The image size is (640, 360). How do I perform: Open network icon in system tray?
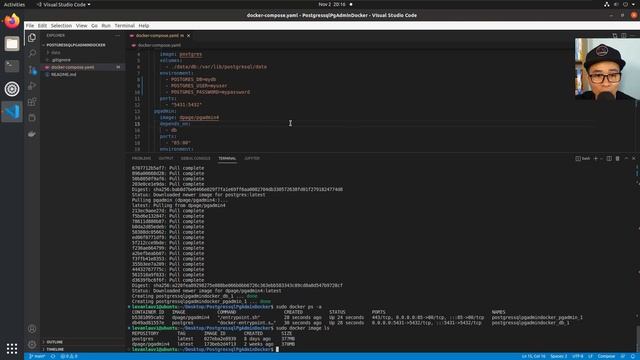pos(607,4)
